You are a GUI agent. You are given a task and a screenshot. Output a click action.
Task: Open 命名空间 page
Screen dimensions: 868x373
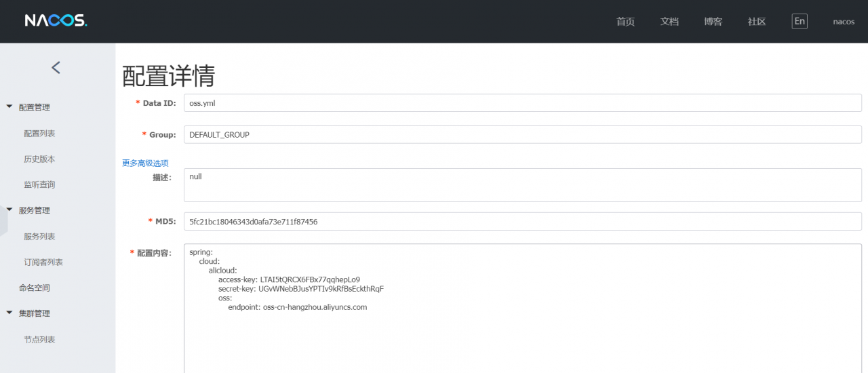(x=35, y=288)
